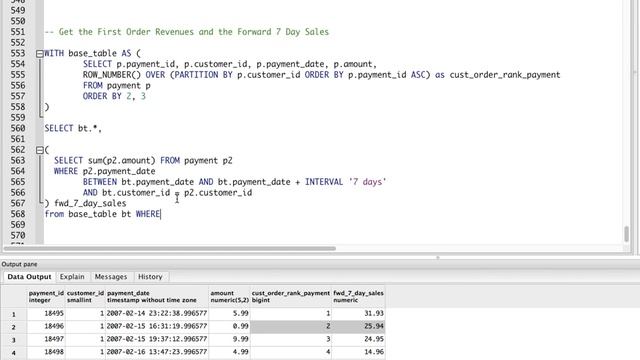This screenshot has width=640, height=360.
Task: Click 'FROM payment p' on line 556
Action: point(117,86)
